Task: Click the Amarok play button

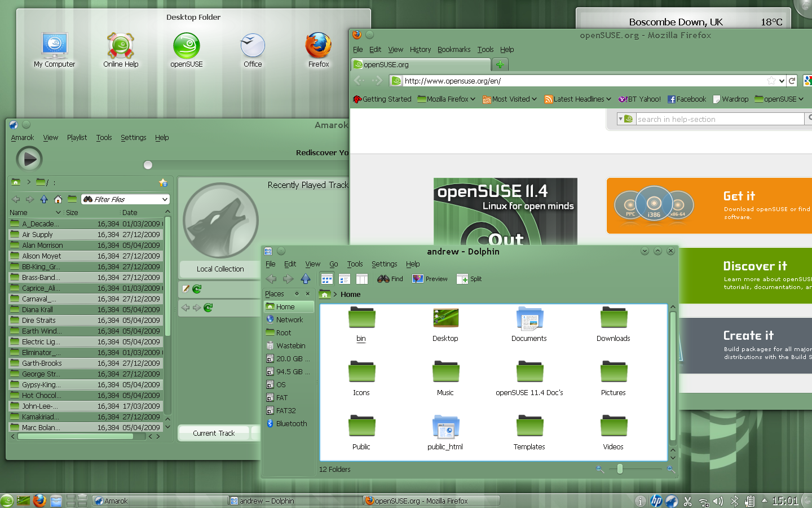Action: tap(29, 159)
